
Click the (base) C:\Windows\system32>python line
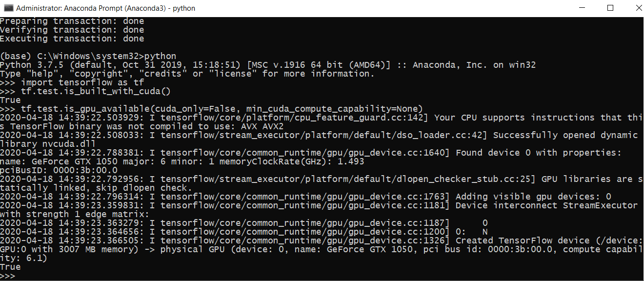pos(88,56)
